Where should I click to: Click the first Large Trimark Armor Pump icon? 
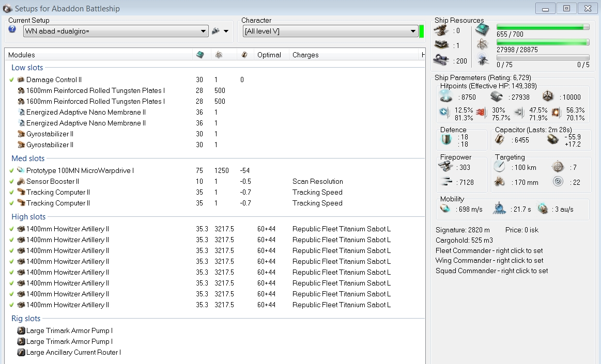(x=21, y=330)
